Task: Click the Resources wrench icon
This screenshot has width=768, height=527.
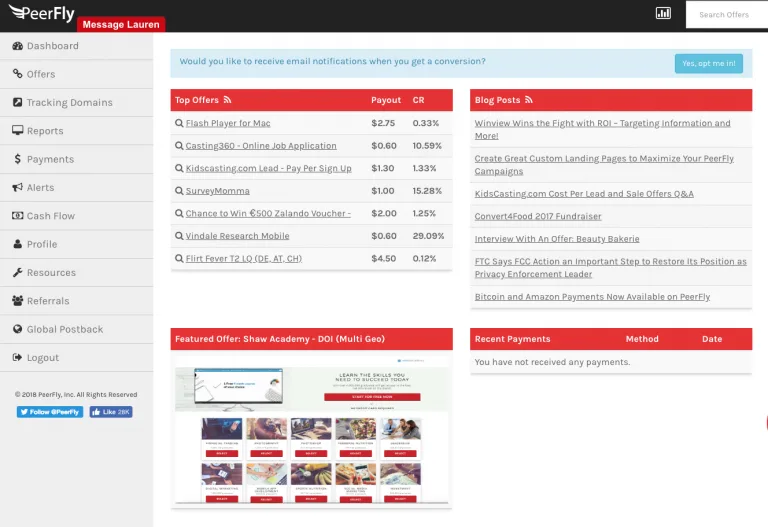Action: [18, 272]
